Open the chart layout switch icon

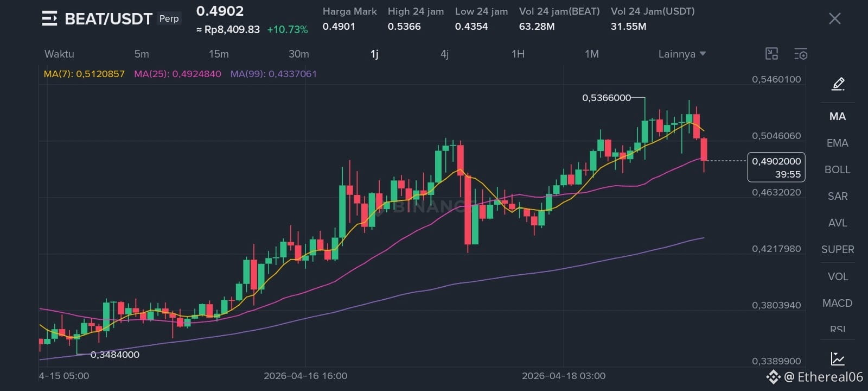[x=771, y=54]
